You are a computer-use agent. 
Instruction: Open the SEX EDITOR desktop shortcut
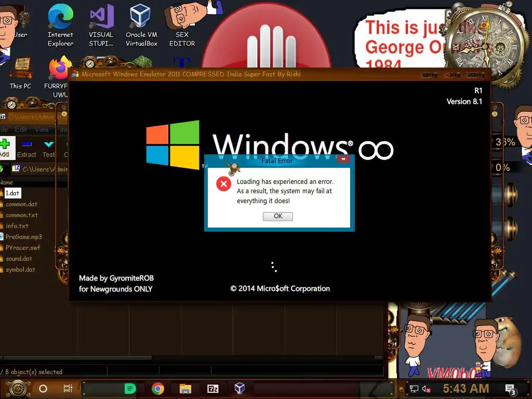182,26
